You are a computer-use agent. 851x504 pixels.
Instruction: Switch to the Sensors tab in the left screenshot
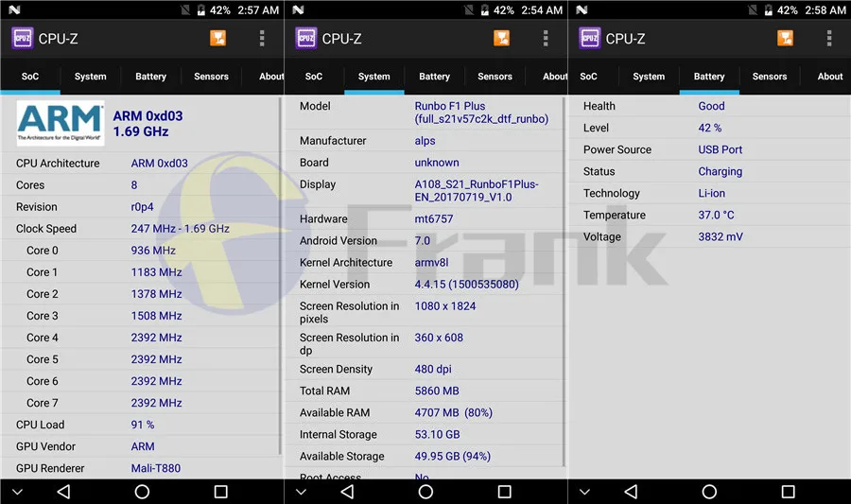click(x=211, y=77)
